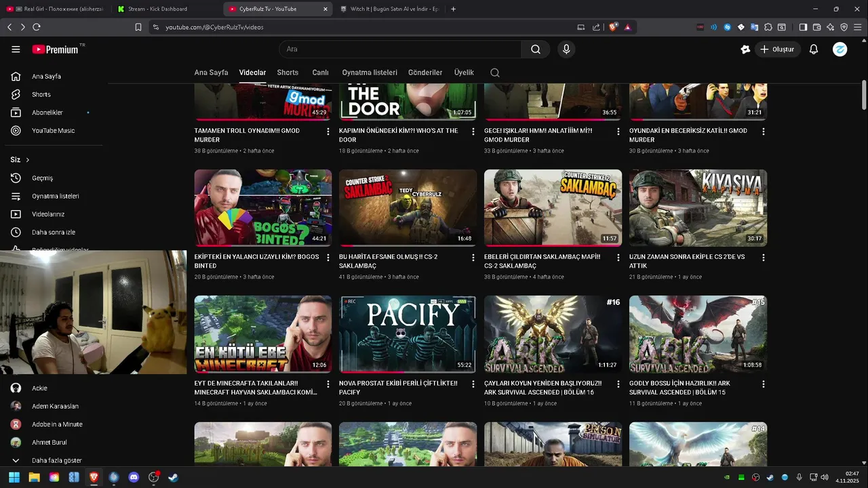This screenshot has height=488, width=868.
Task: Open Oynatma listeleri in sidebar
Action: click(54, 196)
